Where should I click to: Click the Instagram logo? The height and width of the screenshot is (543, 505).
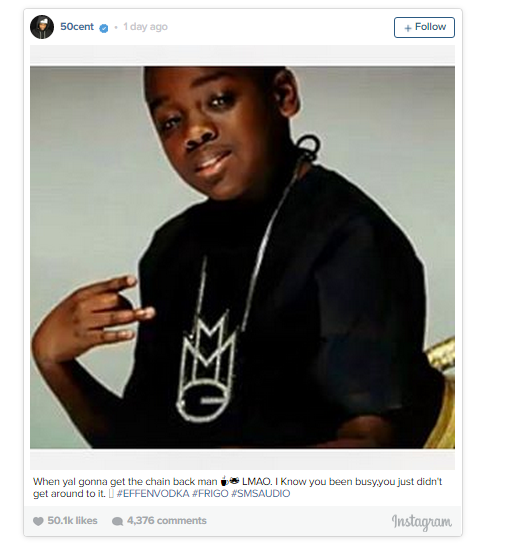(422, 522)
